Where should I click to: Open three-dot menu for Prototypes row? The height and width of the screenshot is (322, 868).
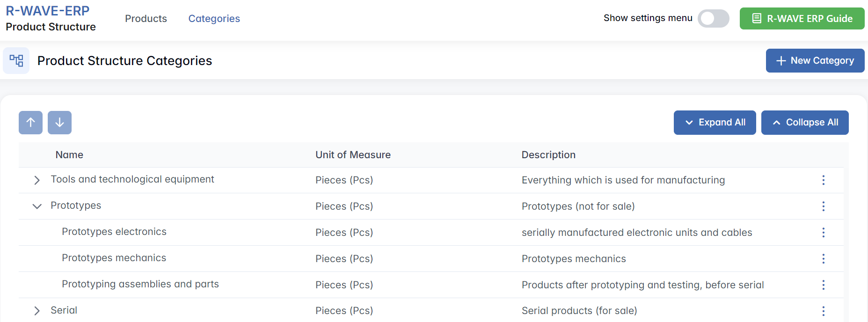(x=823, y=206)
